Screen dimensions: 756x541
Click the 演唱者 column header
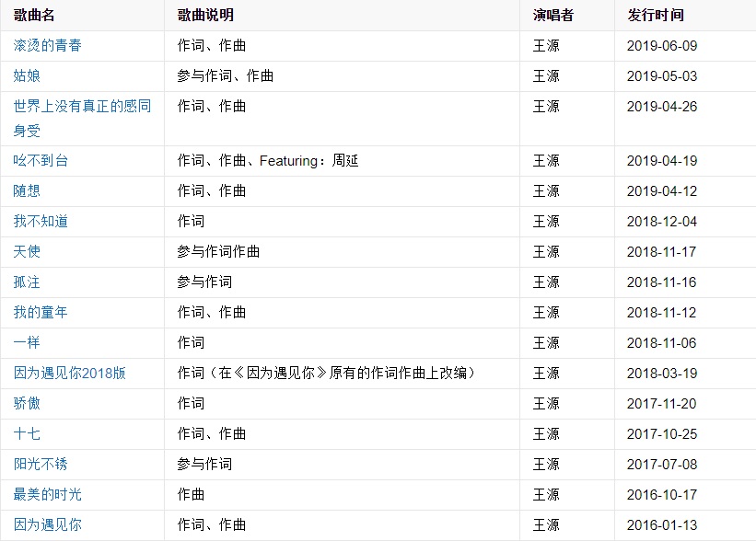click(x=553, y=15)
